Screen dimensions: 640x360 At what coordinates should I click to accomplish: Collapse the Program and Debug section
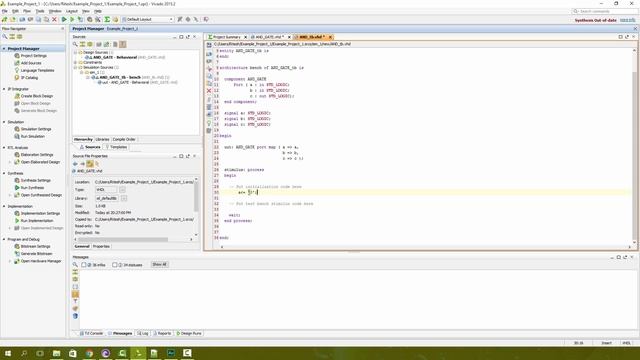pos(4,240)
